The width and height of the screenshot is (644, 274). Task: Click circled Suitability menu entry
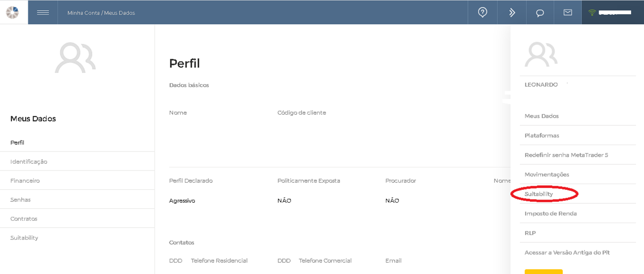[539, 194]
